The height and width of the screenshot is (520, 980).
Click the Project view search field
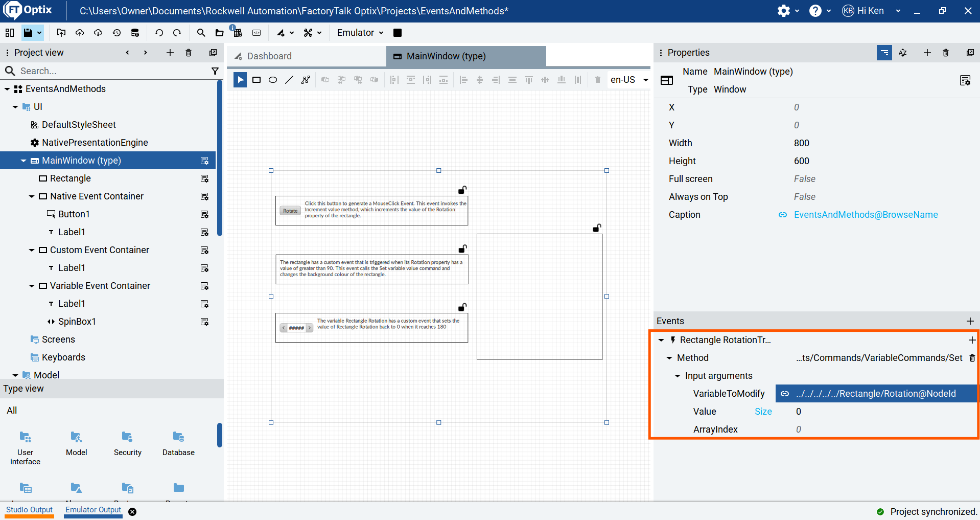(112, 71)
